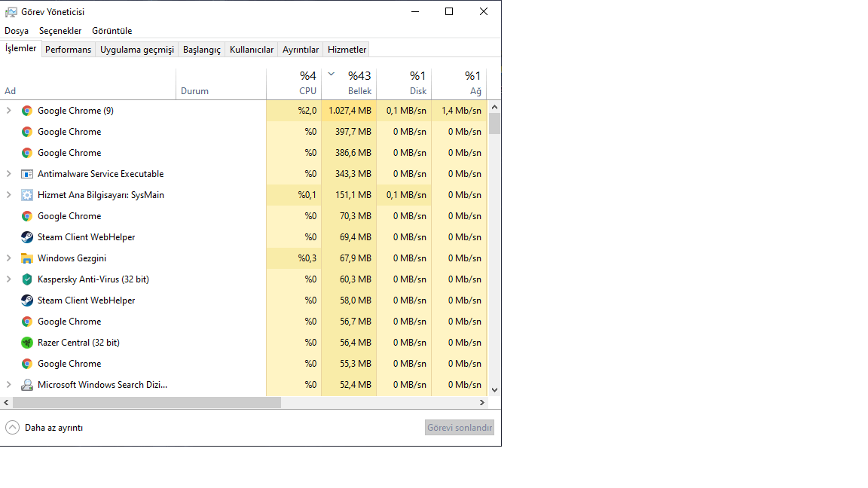Click the Windows Gezgini folder icon
Viewport: 868px width, 488px height.
coord(26,258)
